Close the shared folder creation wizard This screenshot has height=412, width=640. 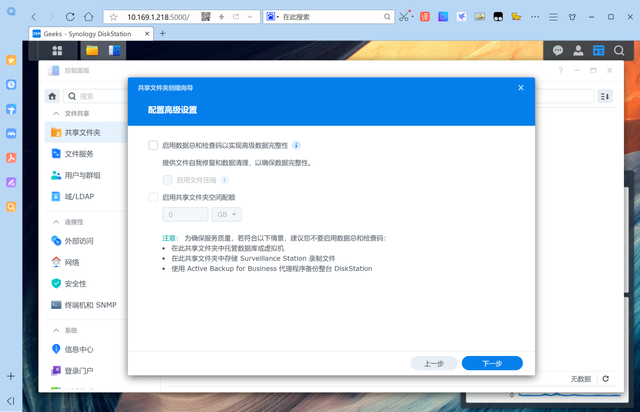tap(520, 88)
